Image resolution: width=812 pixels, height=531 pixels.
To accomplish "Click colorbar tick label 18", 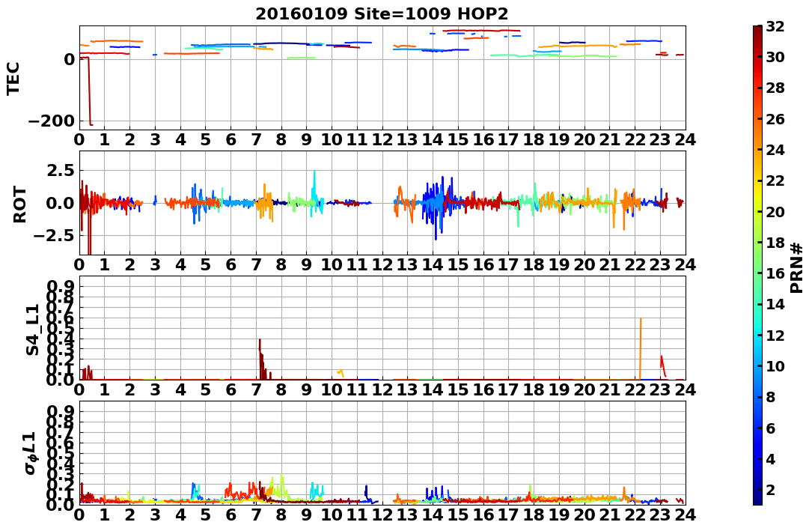I will [774, 243].
